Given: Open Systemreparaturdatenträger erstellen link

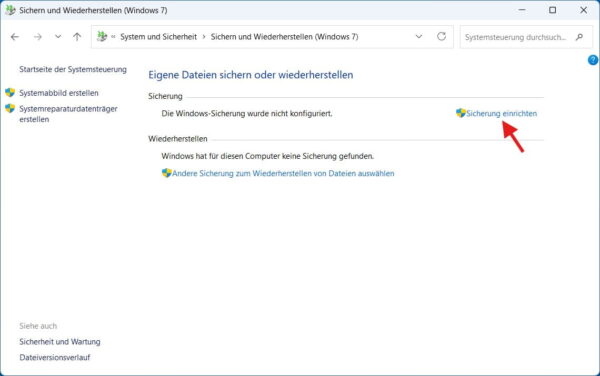Looking at the screenshot, I should [x=68, y=114].
